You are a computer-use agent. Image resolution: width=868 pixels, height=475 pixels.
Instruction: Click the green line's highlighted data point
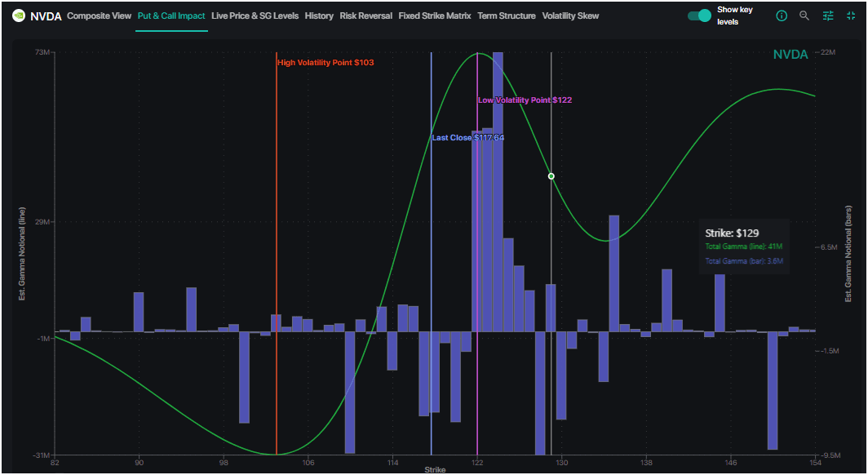pos(551,176)
